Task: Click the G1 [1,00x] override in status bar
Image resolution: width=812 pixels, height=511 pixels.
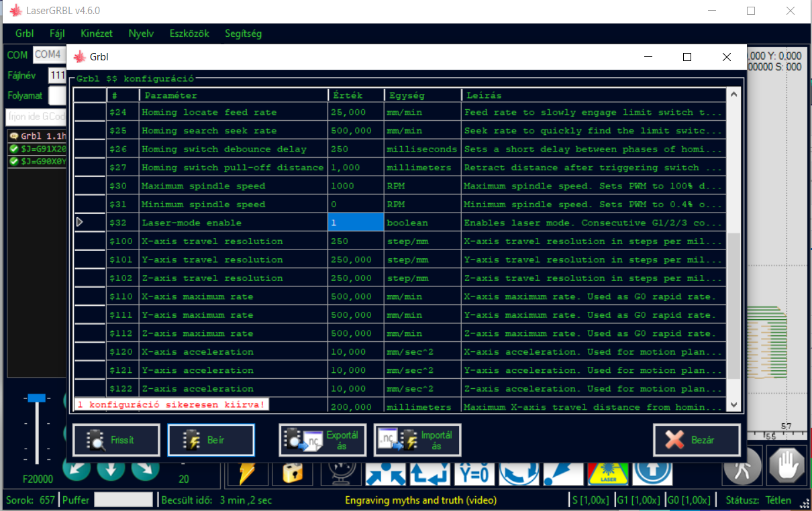Action: point(638,500)
